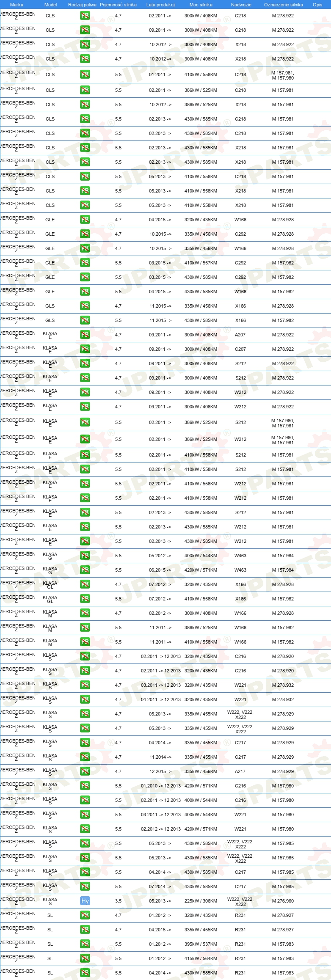This screenshot has height=980, width=331.
Task: Click petrol icon for Klasa M 386kW row
Action: click(x=85, y=628)
